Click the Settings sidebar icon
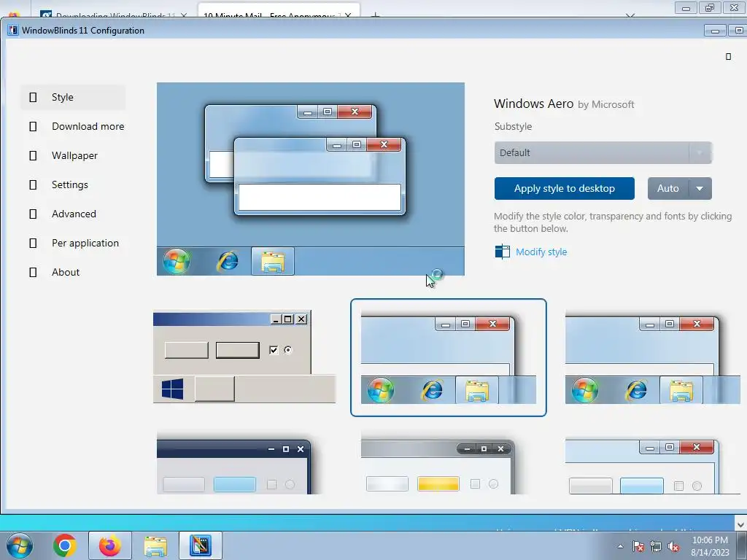747x560 pixels. point(33,184)
